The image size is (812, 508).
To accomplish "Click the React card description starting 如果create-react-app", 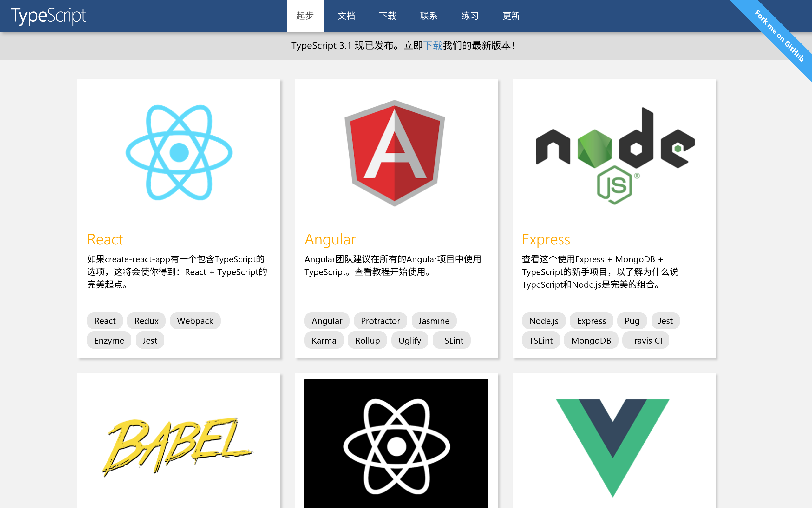I will 177,272.
